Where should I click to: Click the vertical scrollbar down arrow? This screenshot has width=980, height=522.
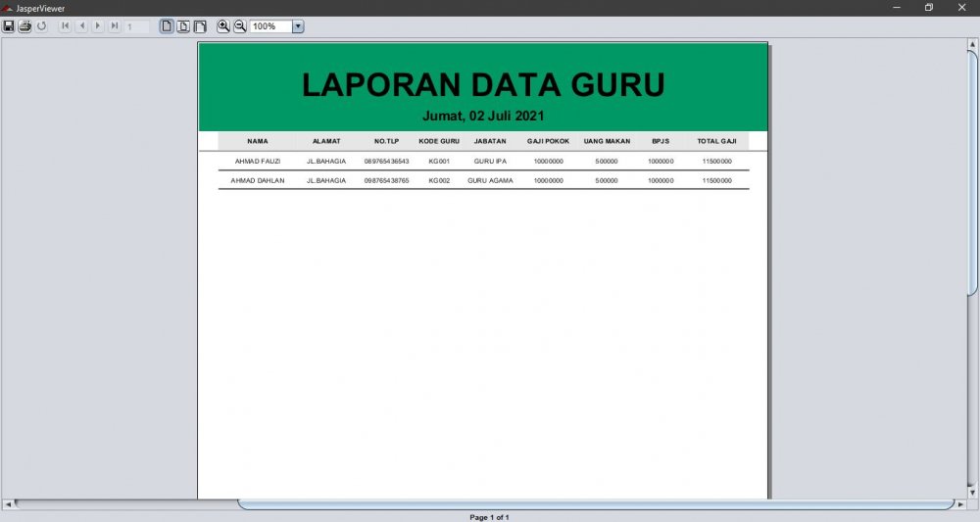point(972,493)
